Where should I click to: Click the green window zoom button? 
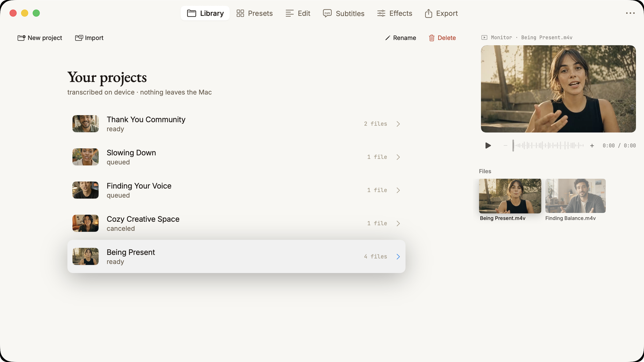tap(36, 13)
